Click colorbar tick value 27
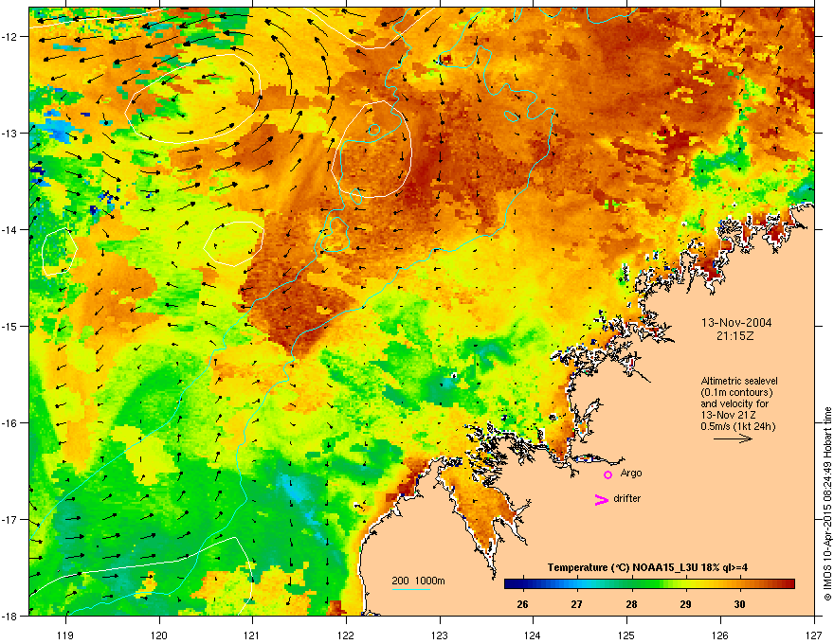834x644 pixels. pyautogui.click(x=576, y=604)
